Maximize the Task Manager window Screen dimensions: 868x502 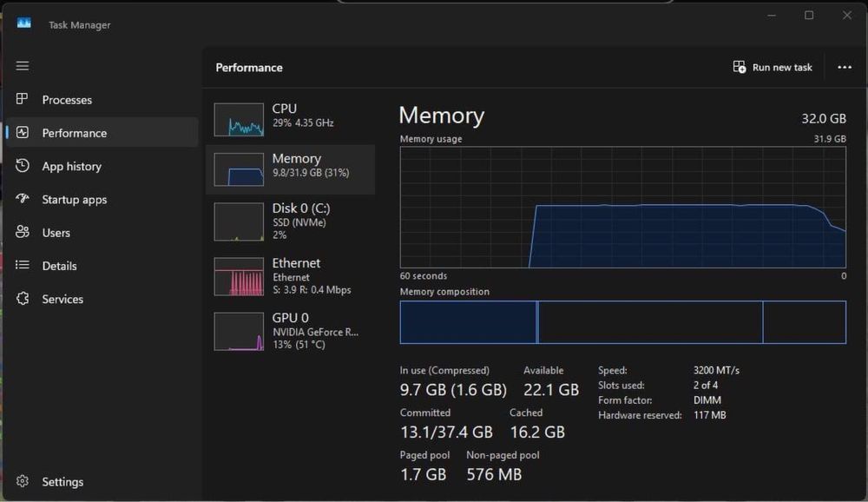click(x=809, y=16)
